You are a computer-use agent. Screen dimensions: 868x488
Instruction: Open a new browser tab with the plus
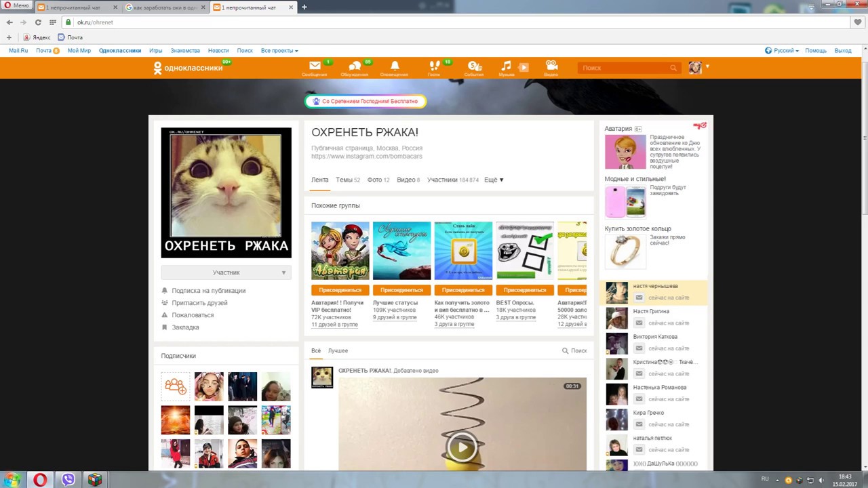tap(304, 7)
